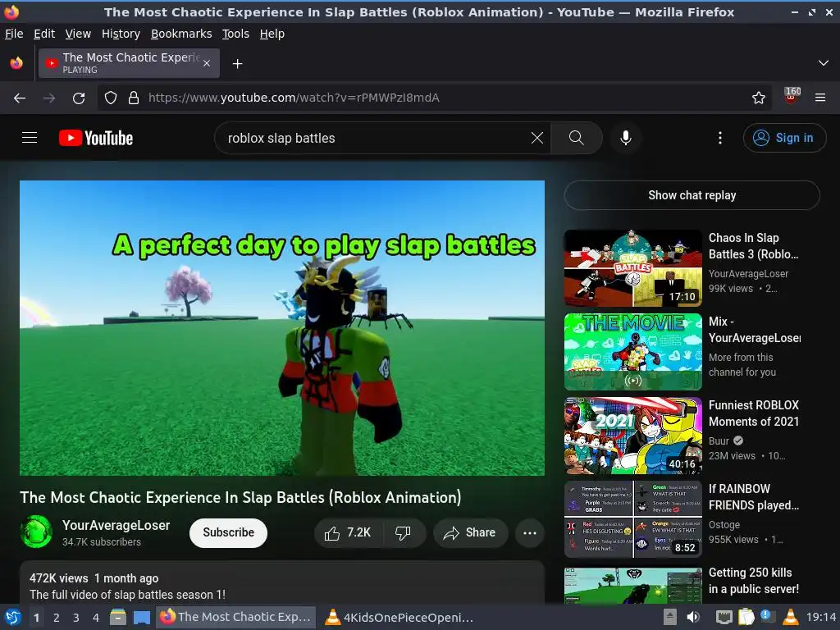Screen dimensions: 840x630
Task: Open Firefox application menu
Action: coord(819,98)
